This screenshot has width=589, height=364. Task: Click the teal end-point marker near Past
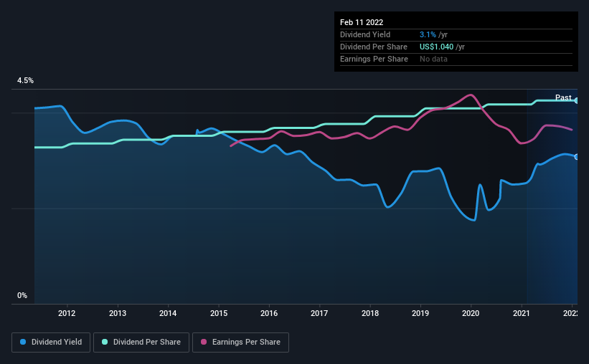[x=576, y=100]
